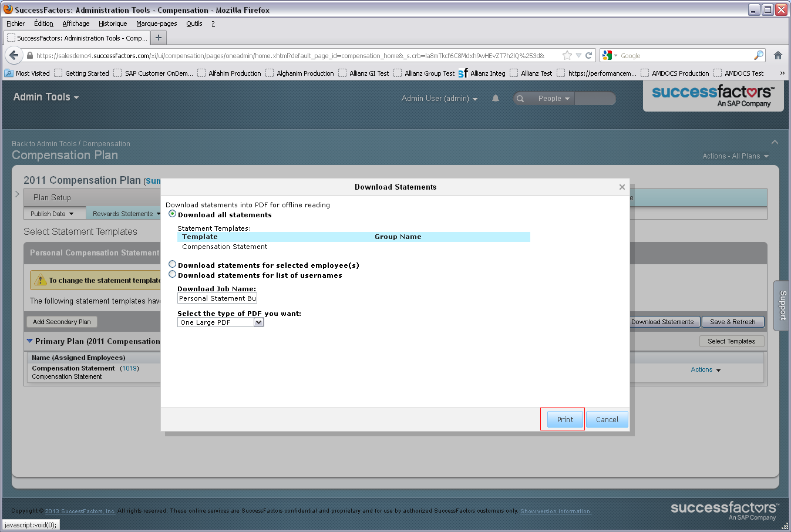Open the notifications bell icon
This screenshot has width=791, height=532.
(x=496, y=99)
